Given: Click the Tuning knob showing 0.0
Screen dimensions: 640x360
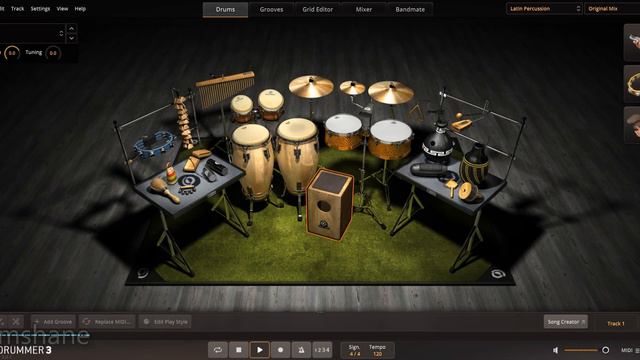Looking at the screenshot, I should click(53, 53).
